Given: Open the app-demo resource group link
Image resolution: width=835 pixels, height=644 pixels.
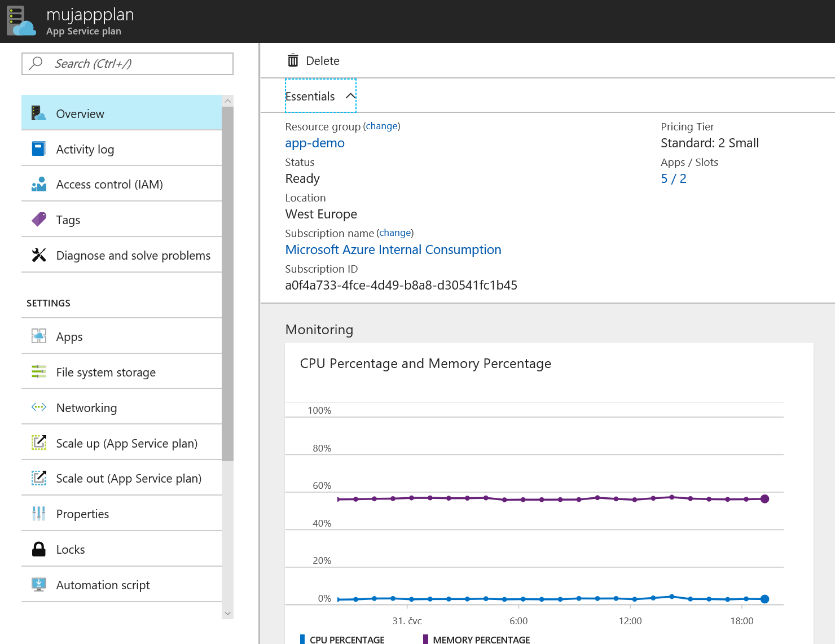Looking at the screenshot, I should 315,143.
